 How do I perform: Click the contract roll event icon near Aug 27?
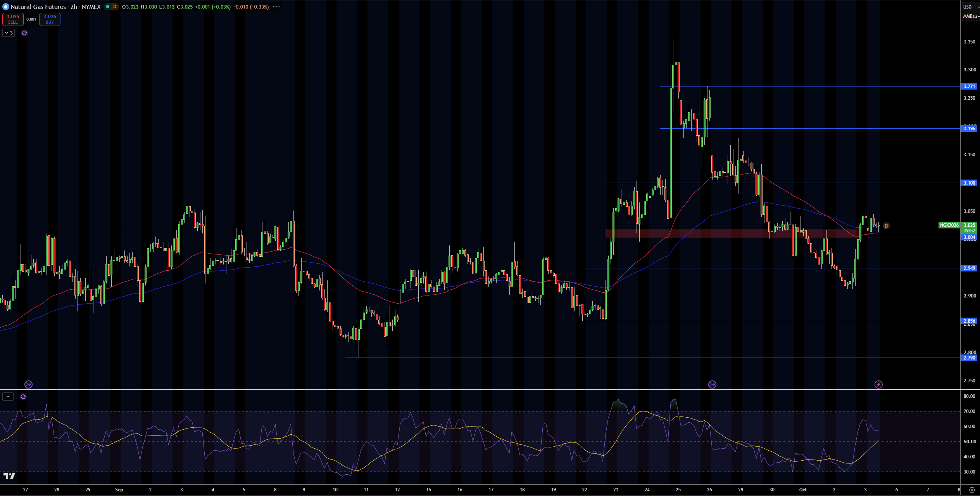pos(28,384)
